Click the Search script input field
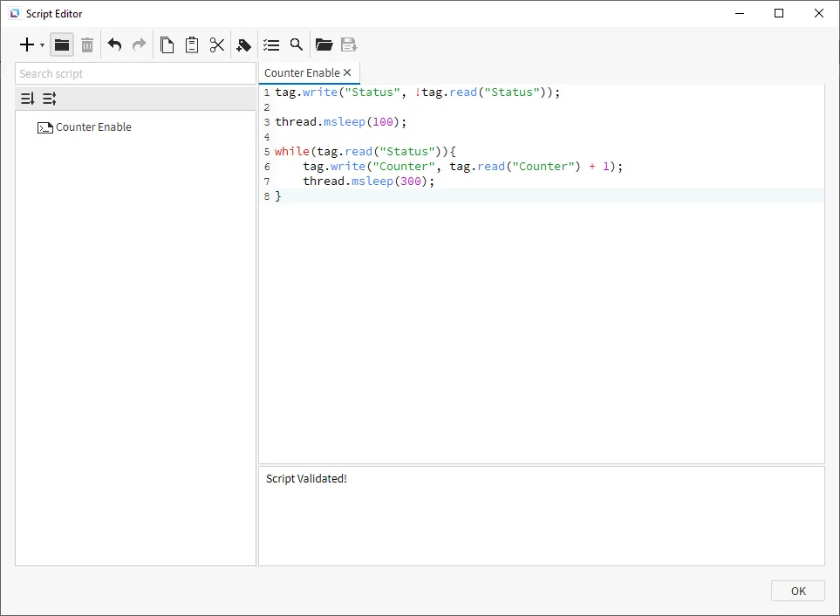Screen dimensions: 840x616 click(135, 74)
